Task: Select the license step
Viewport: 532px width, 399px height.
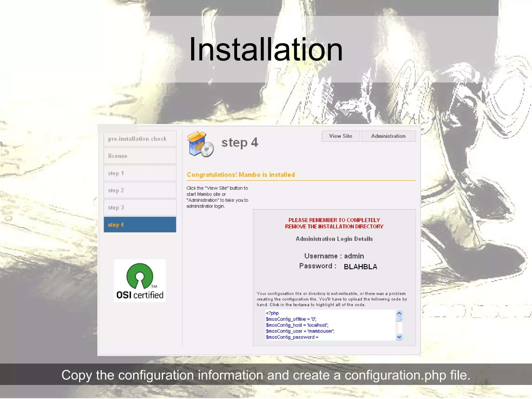Action: [x=140, y=156]
